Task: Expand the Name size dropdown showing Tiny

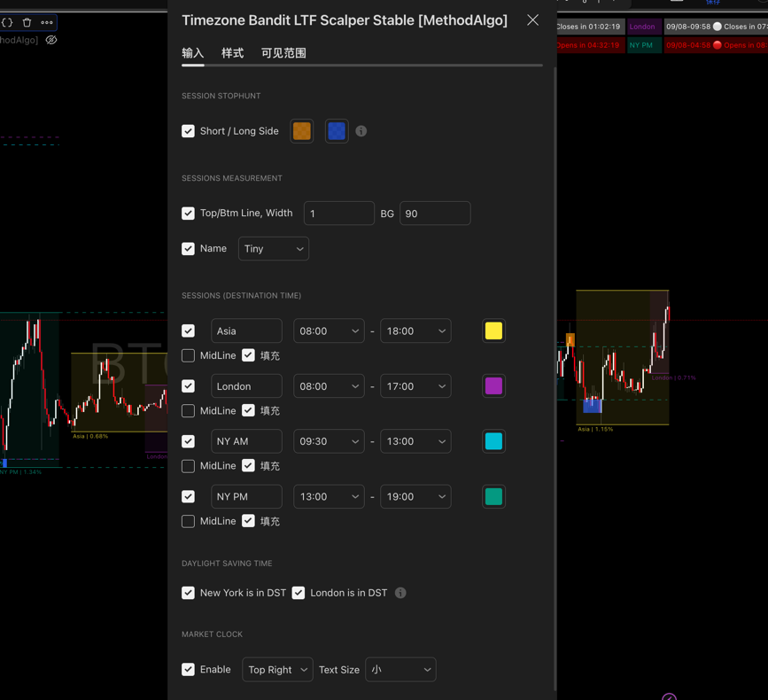Action: (x=273, y=249)
